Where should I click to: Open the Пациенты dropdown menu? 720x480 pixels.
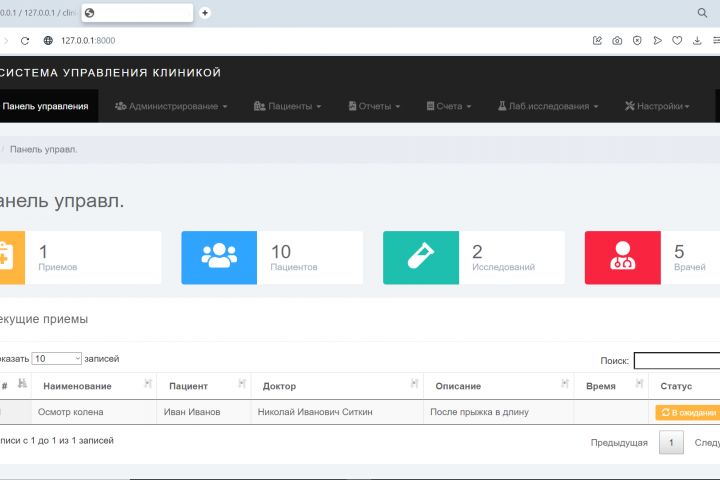click(x=287, y=106)
